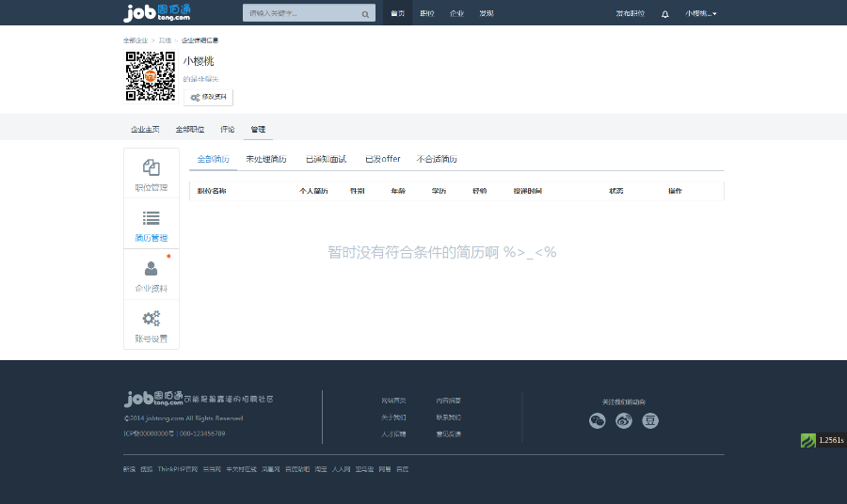
Task: Switch to the 已发offer tab
Action: click(x=383, y=159)
